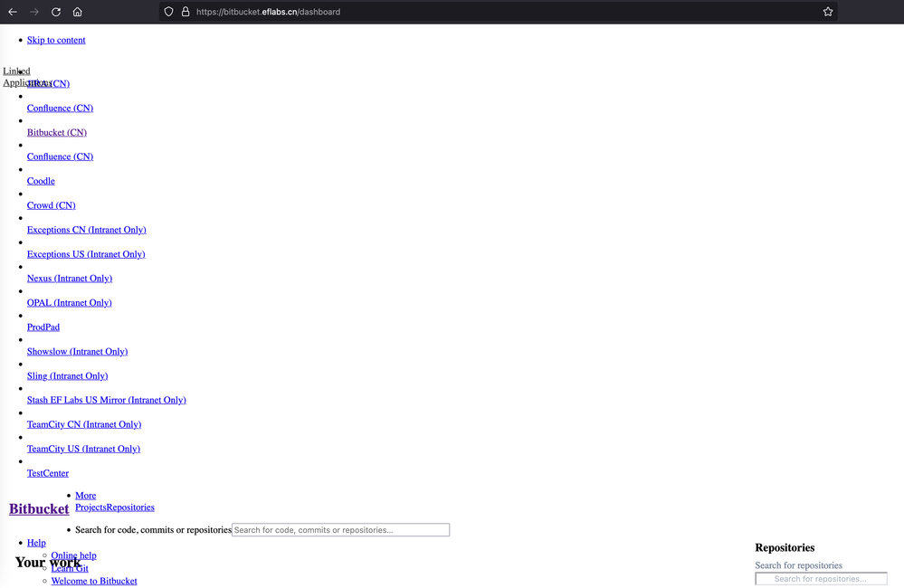
Task: Follow the Skip to content link
Action: (56, 40)
